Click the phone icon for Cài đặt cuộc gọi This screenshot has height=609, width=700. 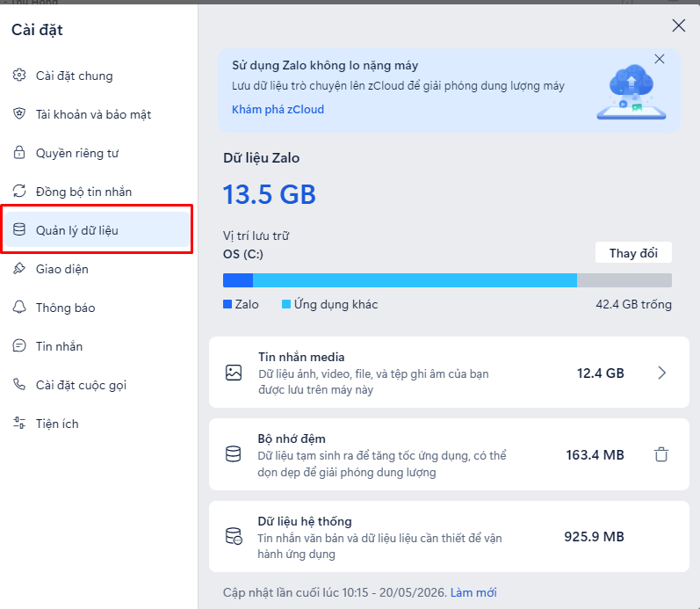click(19, 384)
